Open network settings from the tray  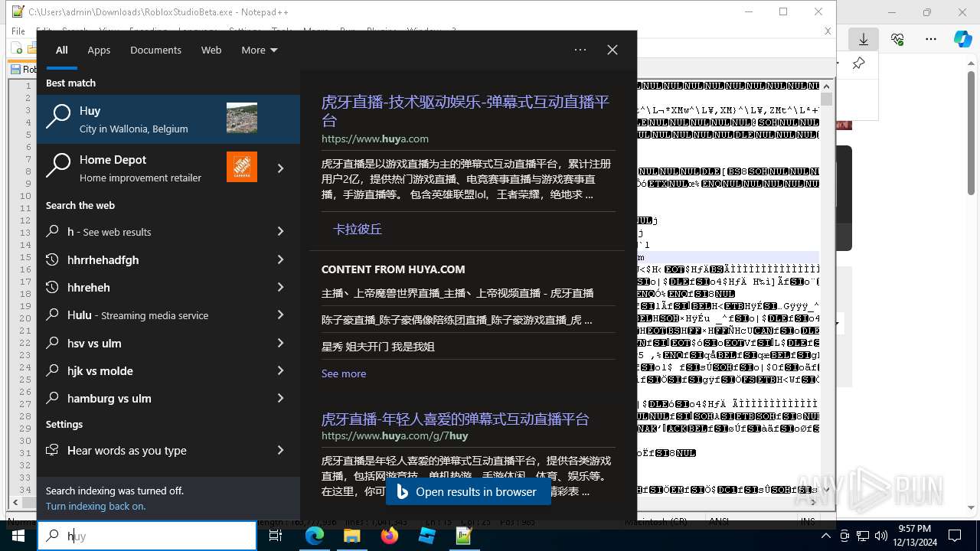click(x=863, y=536)
